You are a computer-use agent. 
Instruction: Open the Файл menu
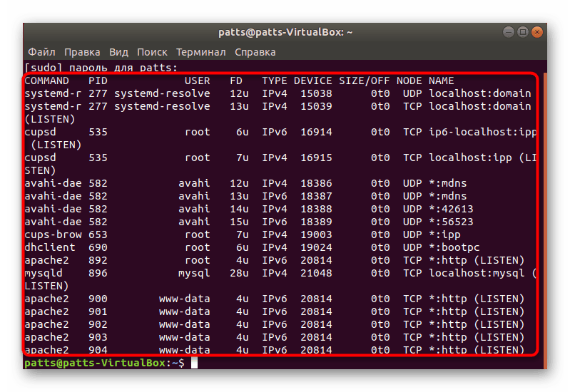[42, 52]
